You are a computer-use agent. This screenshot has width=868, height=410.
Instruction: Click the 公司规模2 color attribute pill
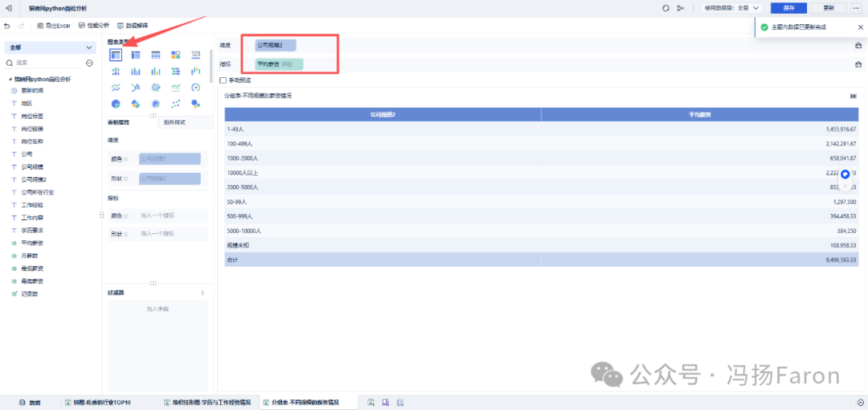coord(170,159)
